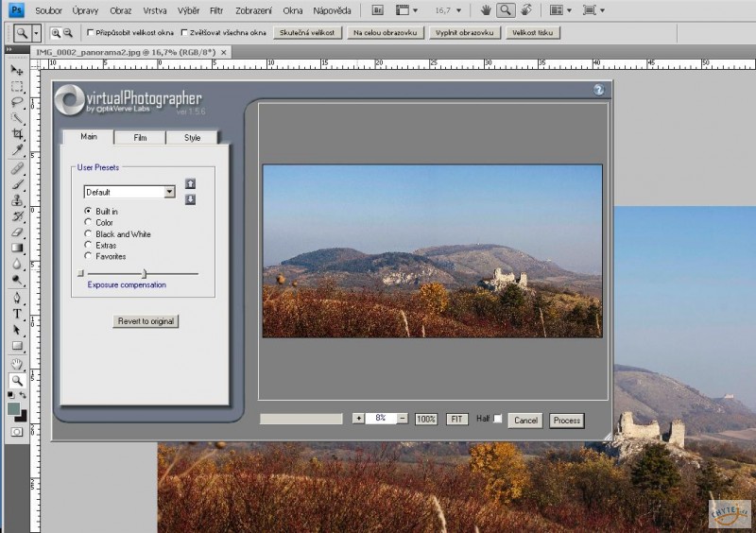
Task: Click the preset up arrow icon
Action: click(190, 183)
